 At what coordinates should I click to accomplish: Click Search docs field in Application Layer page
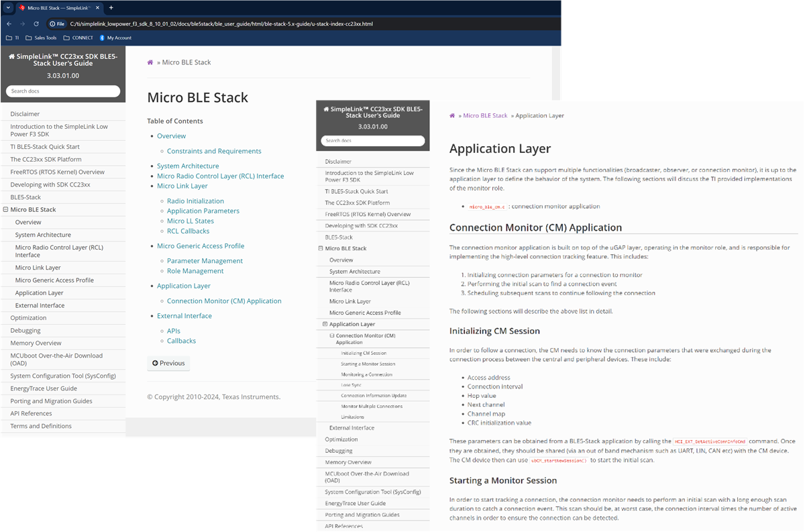373,141
